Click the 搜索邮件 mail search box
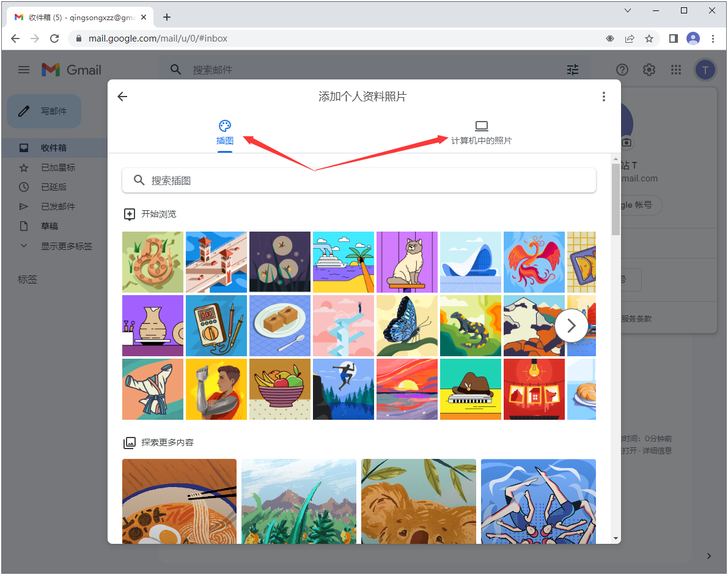 tap(373, 70)
